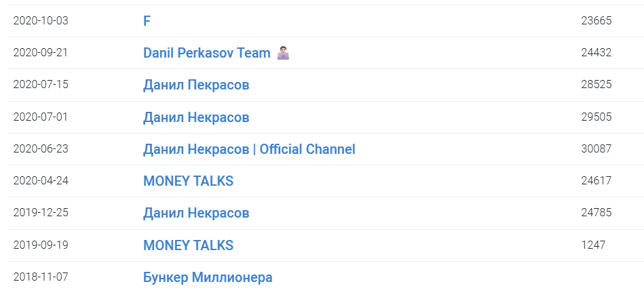Image resolution: width=644 pixels, height=303 pixels.
Task: Click the subscriber count 23665
Action: point(596,21)
